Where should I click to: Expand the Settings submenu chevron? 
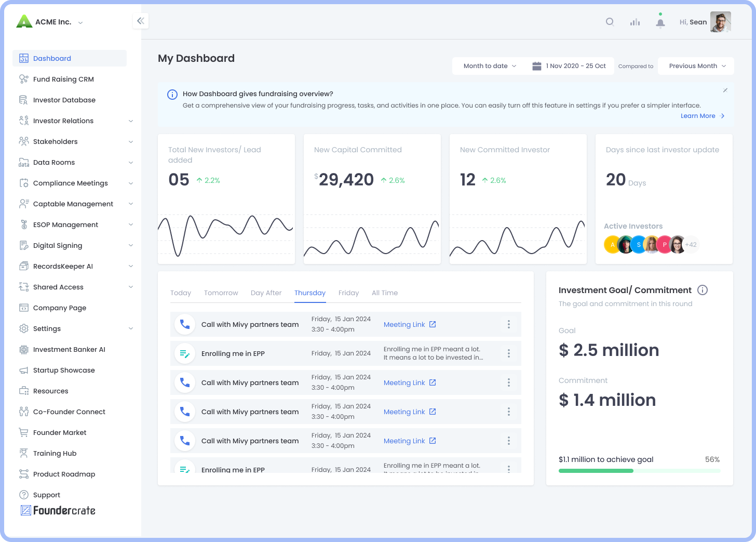(131, 328)
